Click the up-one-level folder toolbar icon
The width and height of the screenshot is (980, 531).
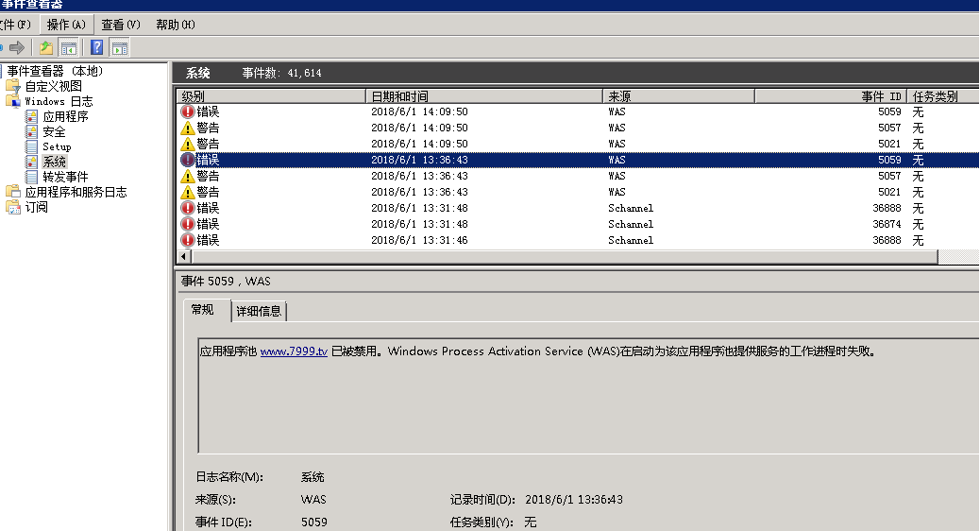45,47
